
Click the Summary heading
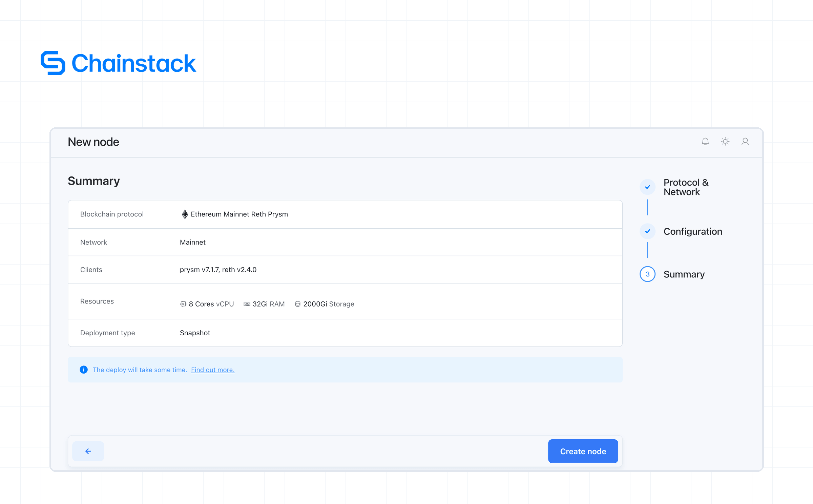[x=94, y=181]
